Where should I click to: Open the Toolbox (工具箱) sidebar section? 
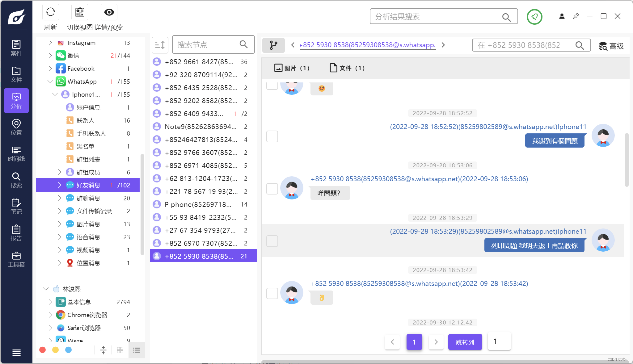pos(16,259)
